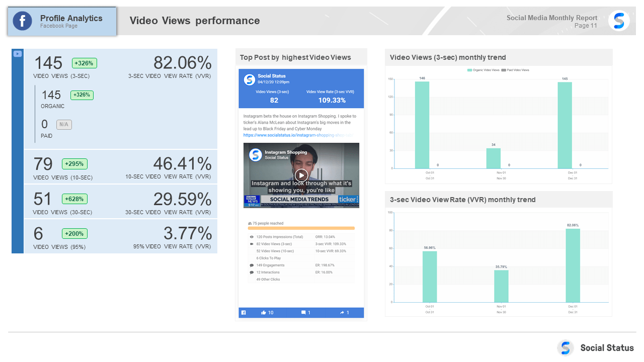Click the Social Status logo inside the video thumbnail
This screenshot has height=362, width=644.
[x=255, y=154]
